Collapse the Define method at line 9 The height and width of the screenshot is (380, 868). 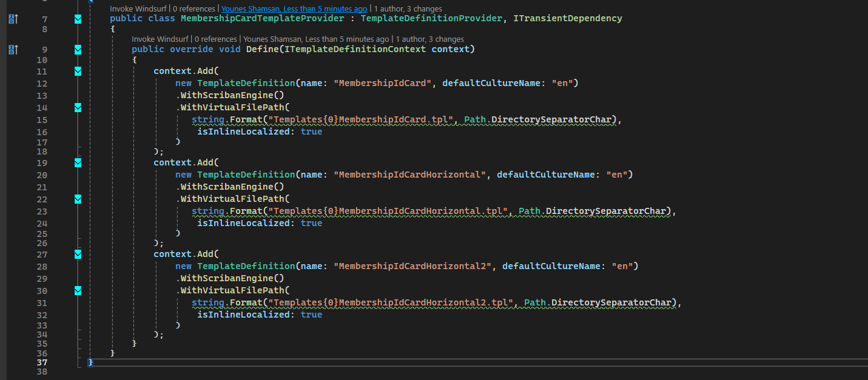(x=78, y=49)
